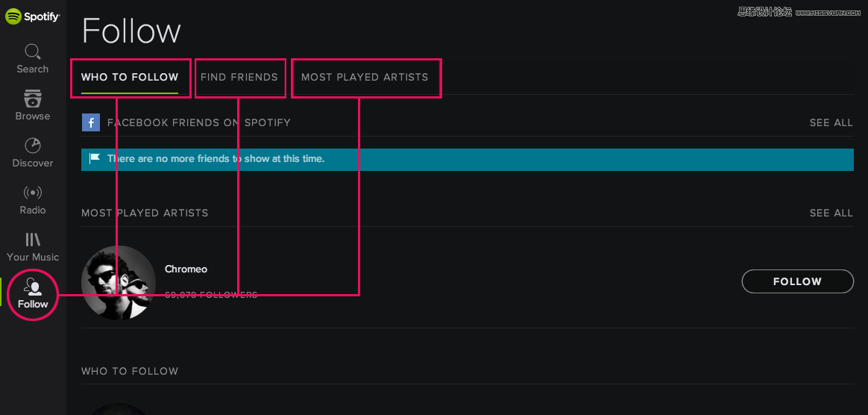868x415 pixels.
Task: Click the 'Most Played Artists' section heading
Action: click(145, 213)
